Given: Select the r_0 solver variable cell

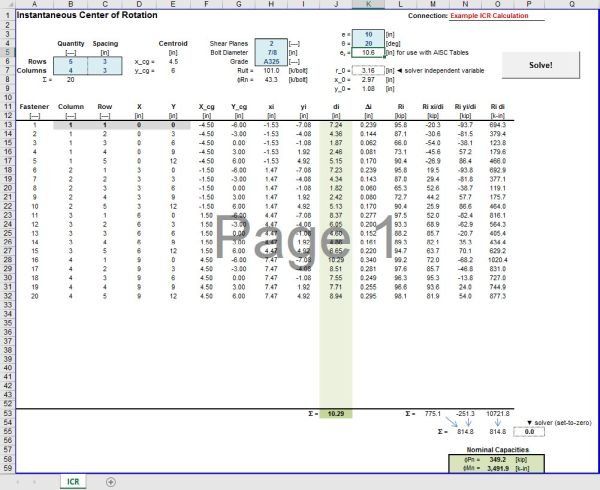Looking at the screenshot, I should 368,71.
